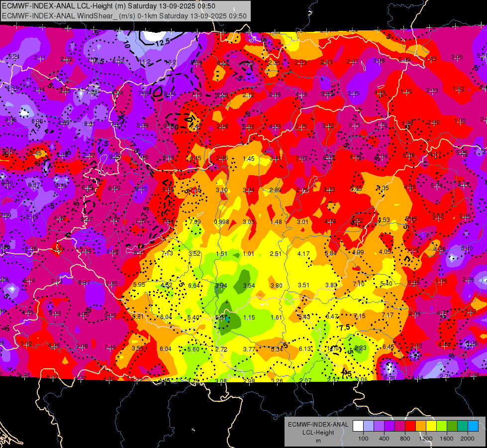Click the wind shear value 4.74
Image resolution: width=487 pixels, height=448 pixels.
(x=330, y=222)
